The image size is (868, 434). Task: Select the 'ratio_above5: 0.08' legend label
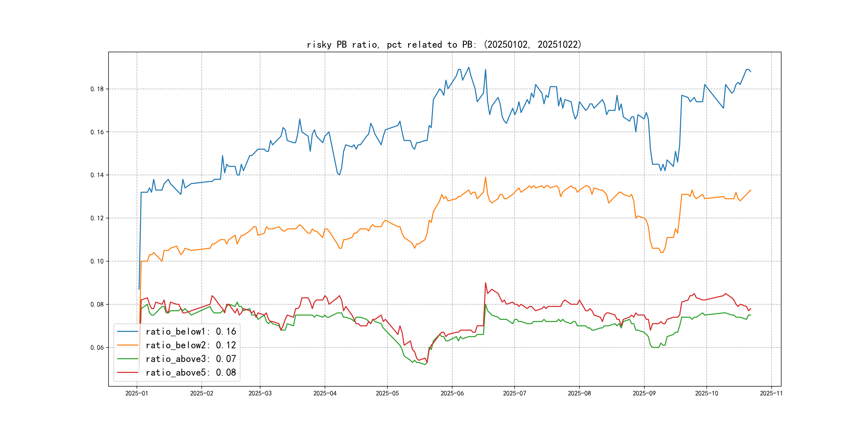(191, 372)
